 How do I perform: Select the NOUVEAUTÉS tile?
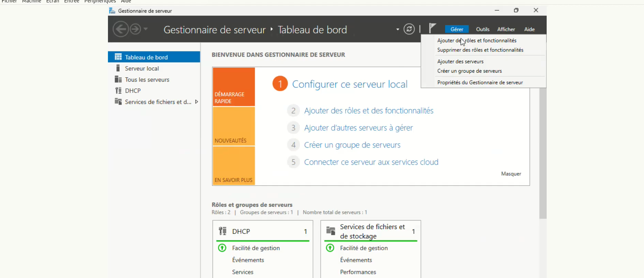(x=234, y=126)
